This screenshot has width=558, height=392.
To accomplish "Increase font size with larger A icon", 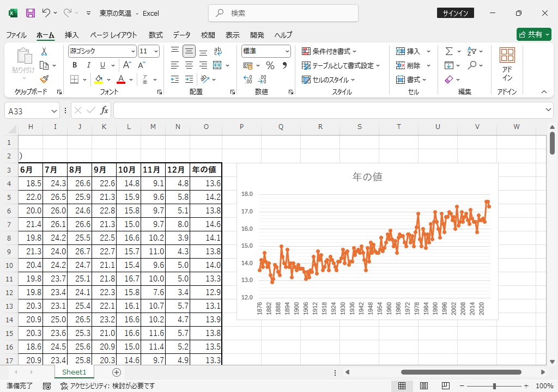I will tap(128, 65).
